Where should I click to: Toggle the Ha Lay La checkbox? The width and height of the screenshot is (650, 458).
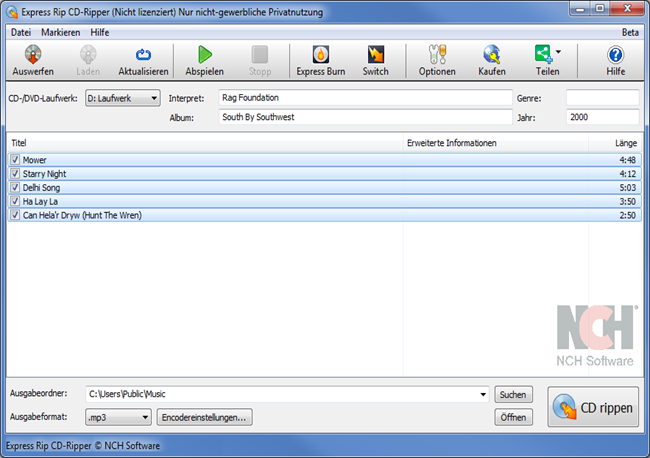(x=15, y=201)
